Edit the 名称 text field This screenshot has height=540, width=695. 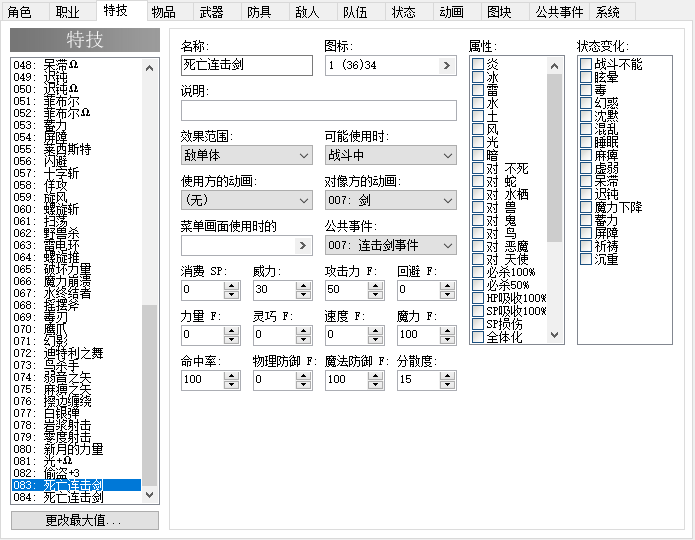(246, 66)
